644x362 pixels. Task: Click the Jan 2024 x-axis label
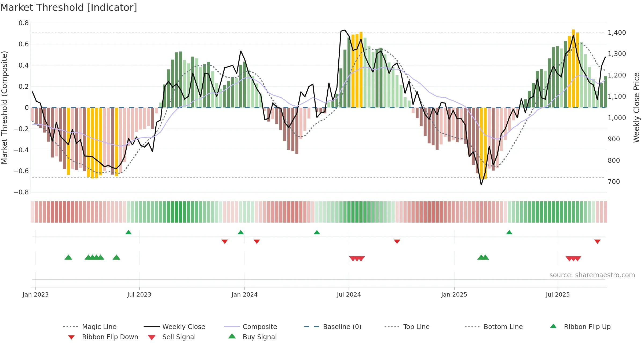pyautogui.click(x=245, y=295)
